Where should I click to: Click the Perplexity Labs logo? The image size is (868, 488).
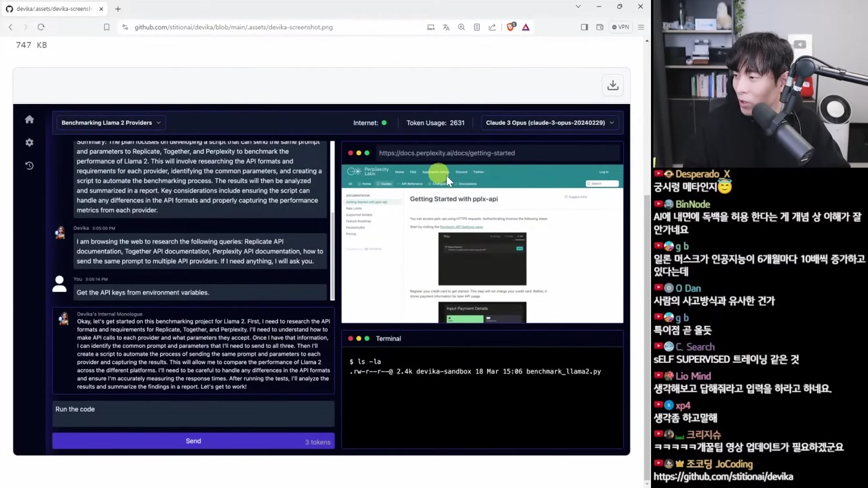pos(368,171)
